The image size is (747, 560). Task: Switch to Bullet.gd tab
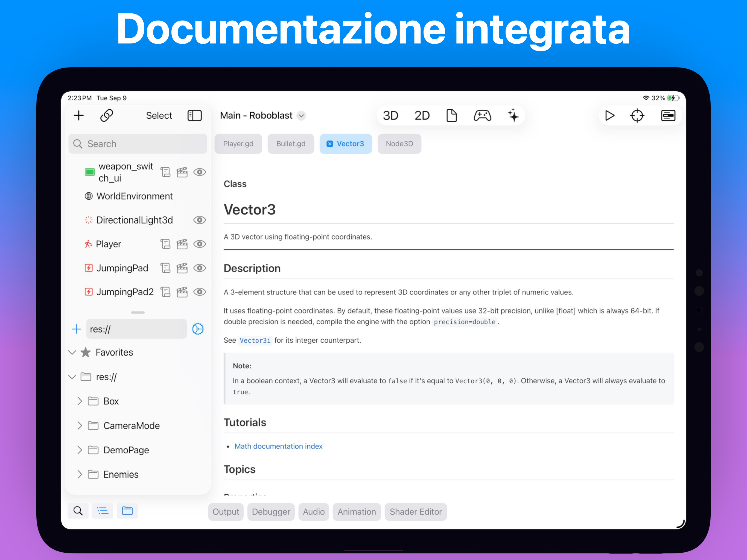click(x=291, y=144)
